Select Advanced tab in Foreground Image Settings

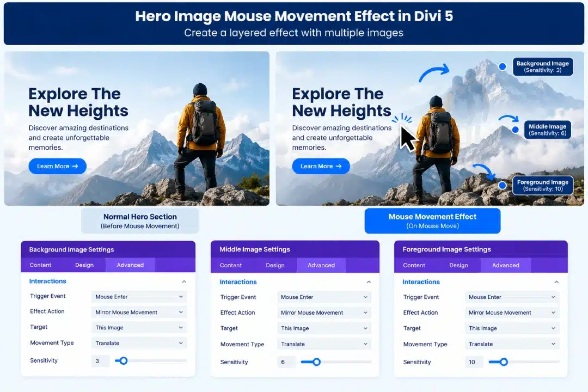pos(505,265)
